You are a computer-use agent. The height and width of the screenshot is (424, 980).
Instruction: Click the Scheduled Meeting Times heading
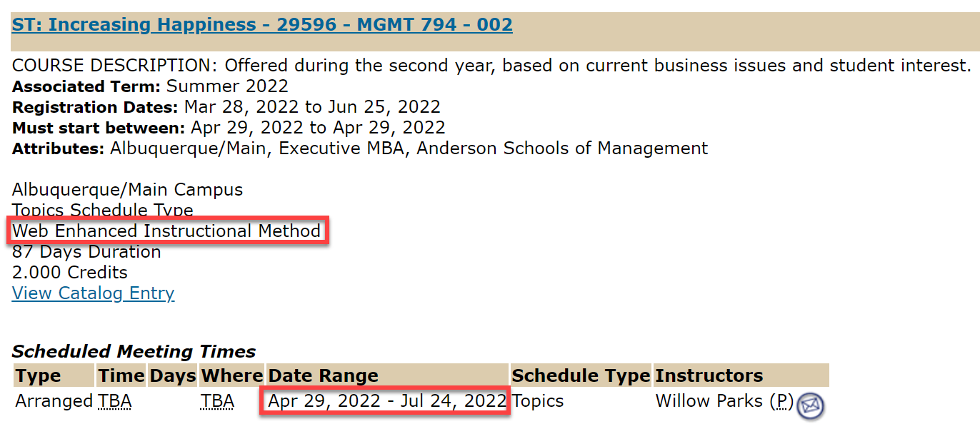click(134, 351)
